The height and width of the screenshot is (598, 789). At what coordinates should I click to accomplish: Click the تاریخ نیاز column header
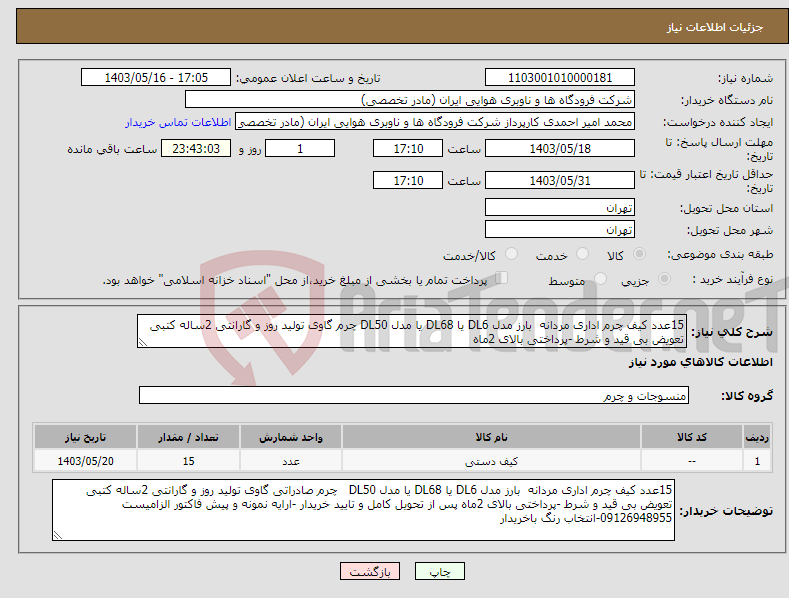pos(86,437)
